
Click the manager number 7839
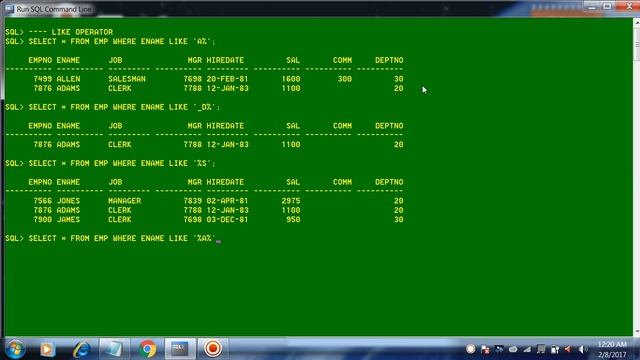coord(193,201)
